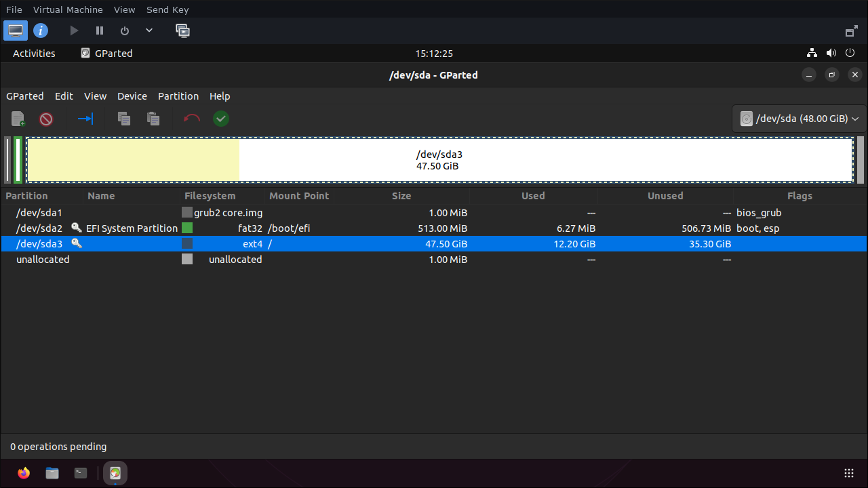
Task: Click the /dev/sda3 block in disk map
Action: (x=439, y=160)
